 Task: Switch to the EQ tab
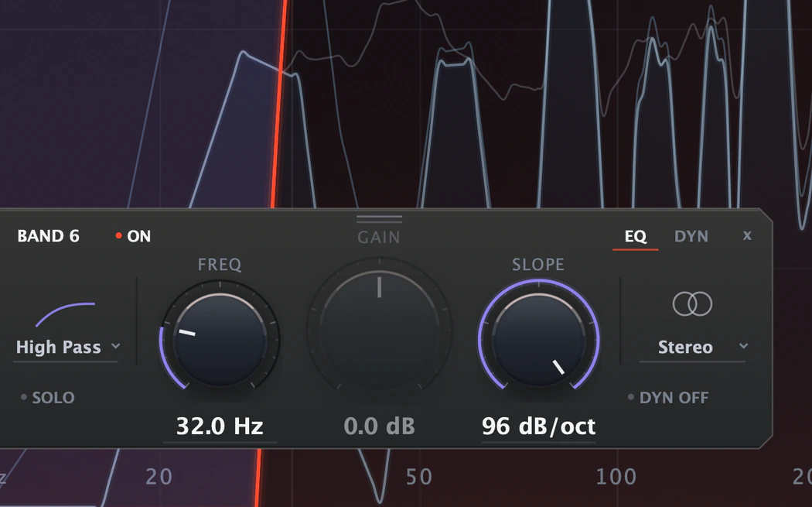[x=636, y=236]
